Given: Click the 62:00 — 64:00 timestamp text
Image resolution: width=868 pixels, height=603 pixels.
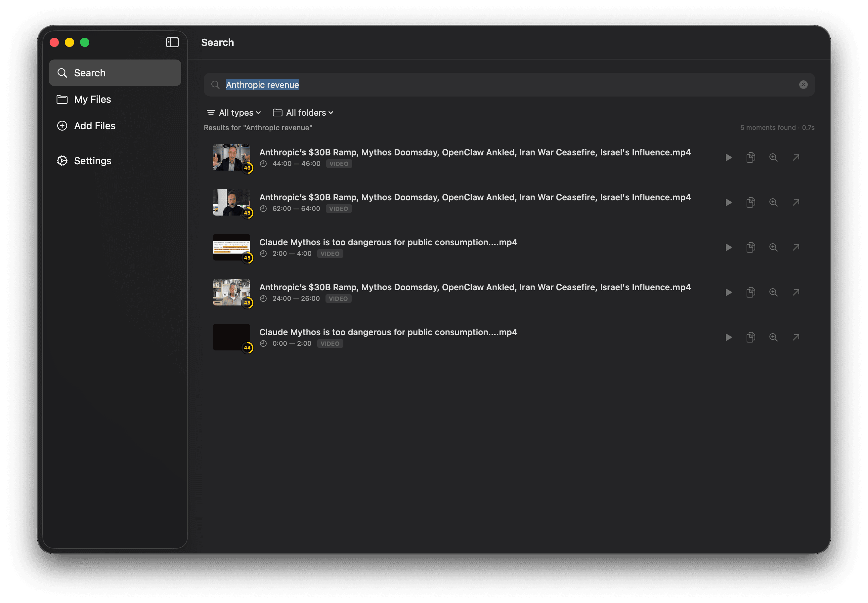Looking at the screenshot, I should coord(296,209).
